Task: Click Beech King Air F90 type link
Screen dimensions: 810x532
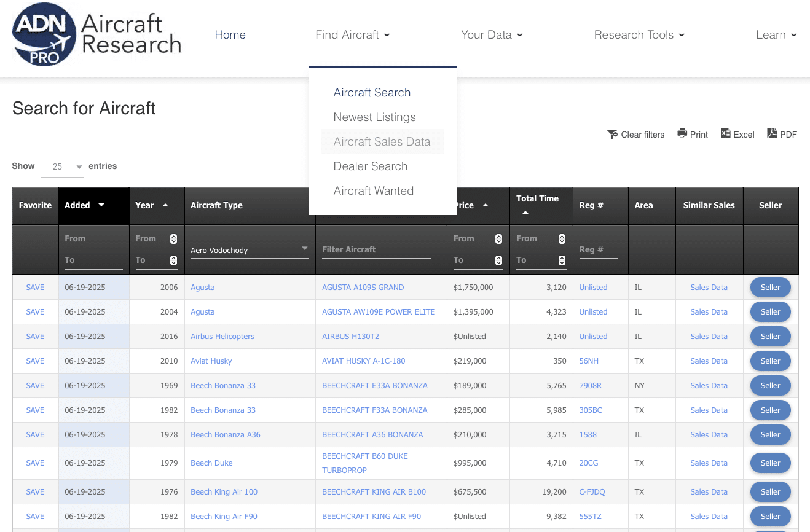Action: [224, 517]
